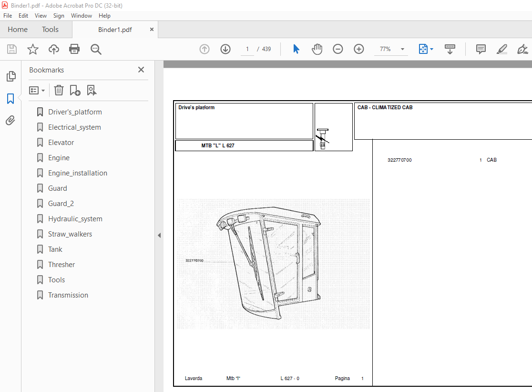Close the Bookmarks panel
The image size is (532, 392).
[141, 70]
